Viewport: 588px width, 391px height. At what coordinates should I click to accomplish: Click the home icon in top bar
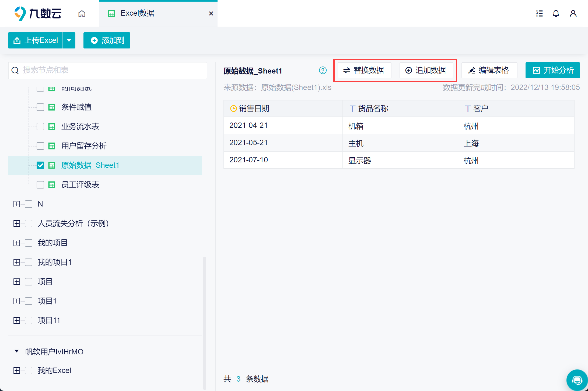click(x=82, y=13)
